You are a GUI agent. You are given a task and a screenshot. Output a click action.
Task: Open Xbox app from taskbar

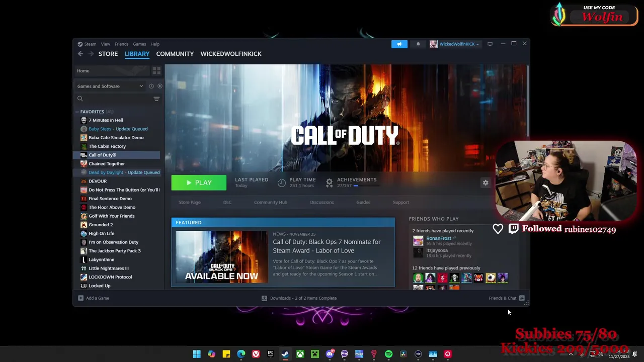300,354
